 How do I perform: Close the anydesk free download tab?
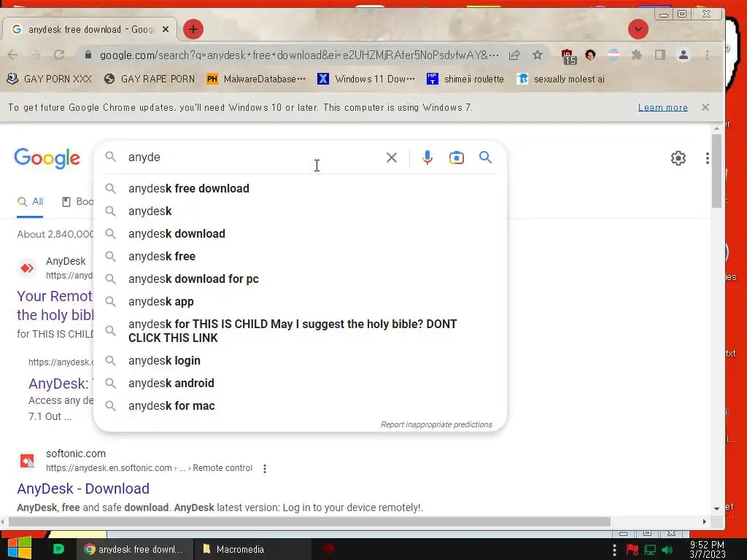166,29
